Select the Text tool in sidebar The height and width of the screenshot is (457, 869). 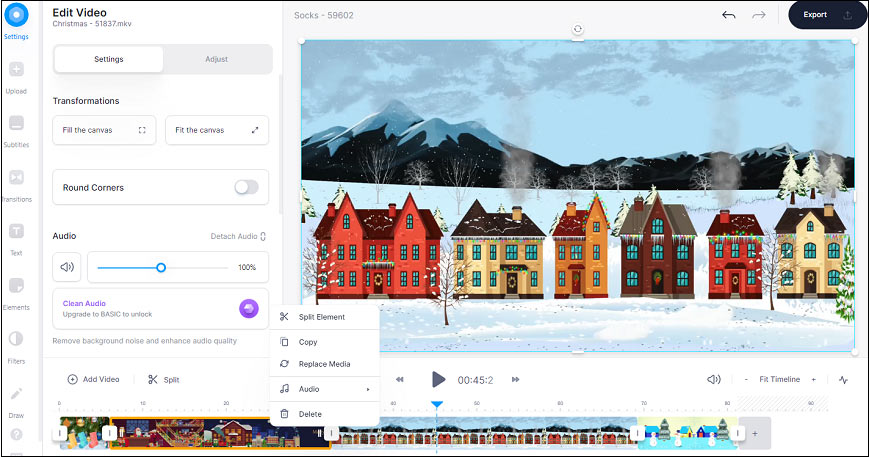pos(16,237)
